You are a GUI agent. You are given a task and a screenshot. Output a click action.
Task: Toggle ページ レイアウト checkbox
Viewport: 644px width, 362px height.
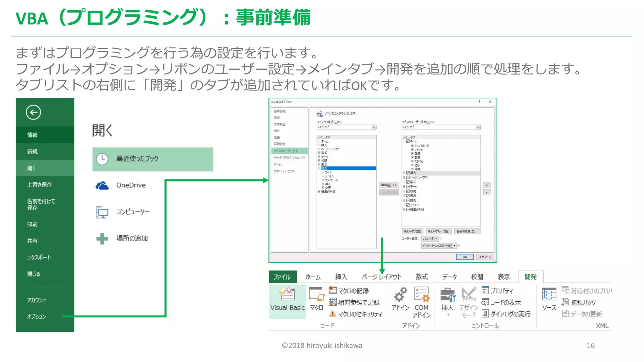coord(408,178)
